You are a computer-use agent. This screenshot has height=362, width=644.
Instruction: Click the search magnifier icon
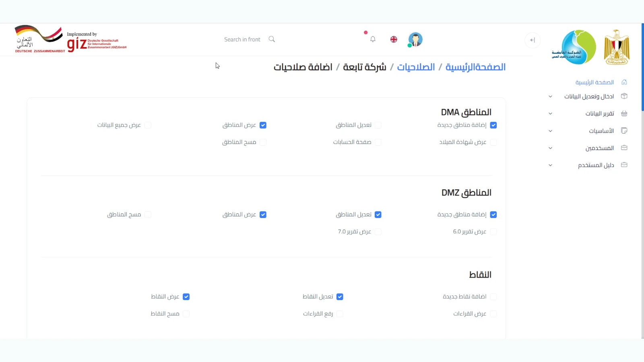(272, 39)
